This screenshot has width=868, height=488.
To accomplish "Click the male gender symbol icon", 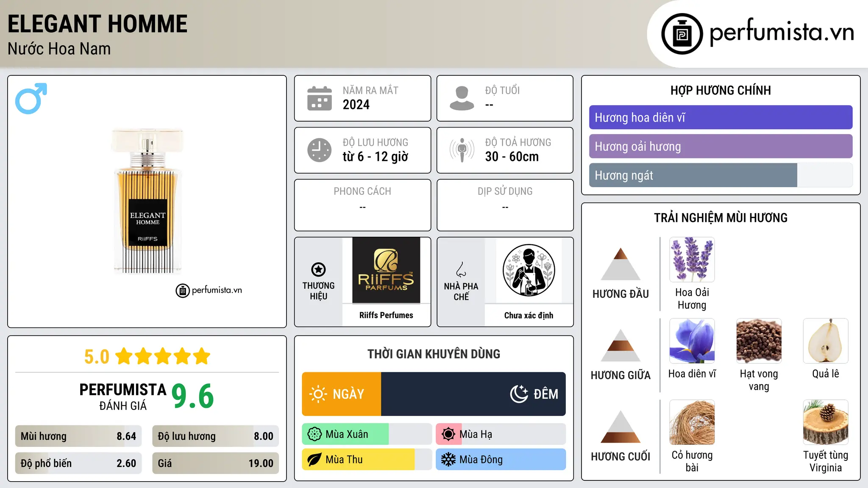I will point(31,98).
